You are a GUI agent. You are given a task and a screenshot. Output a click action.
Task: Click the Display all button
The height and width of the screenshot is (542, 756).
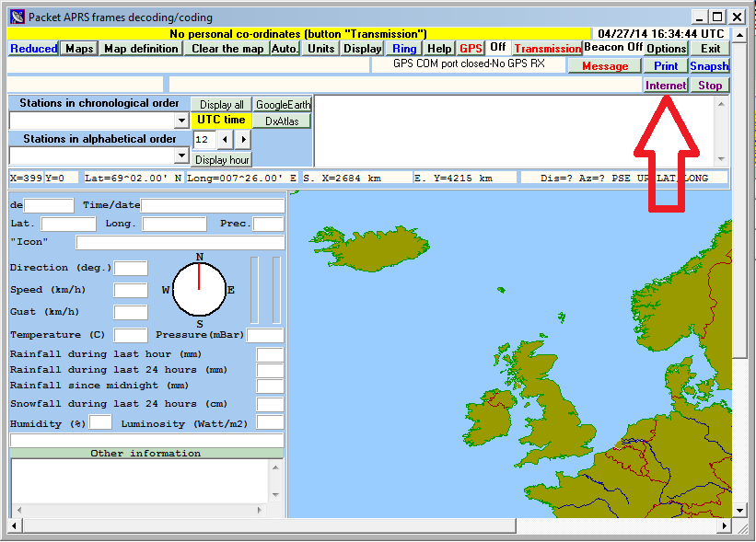[221, 105]
